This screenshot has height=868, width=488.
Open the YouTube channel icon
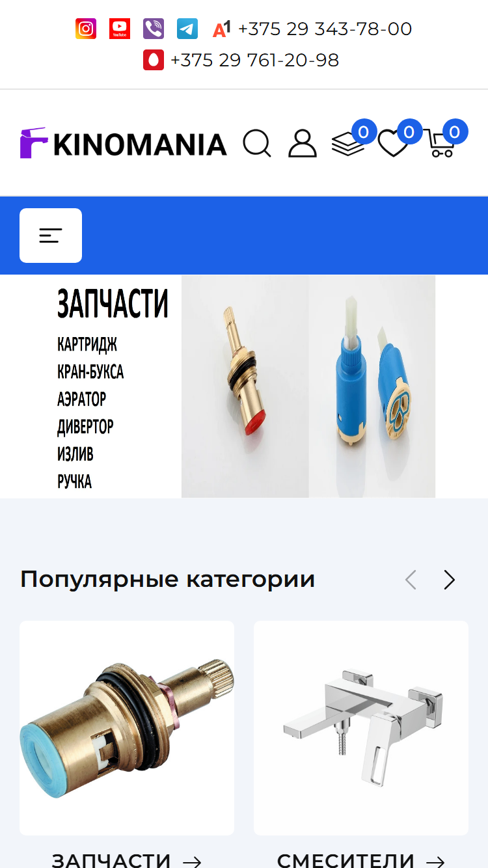(120, 29)
